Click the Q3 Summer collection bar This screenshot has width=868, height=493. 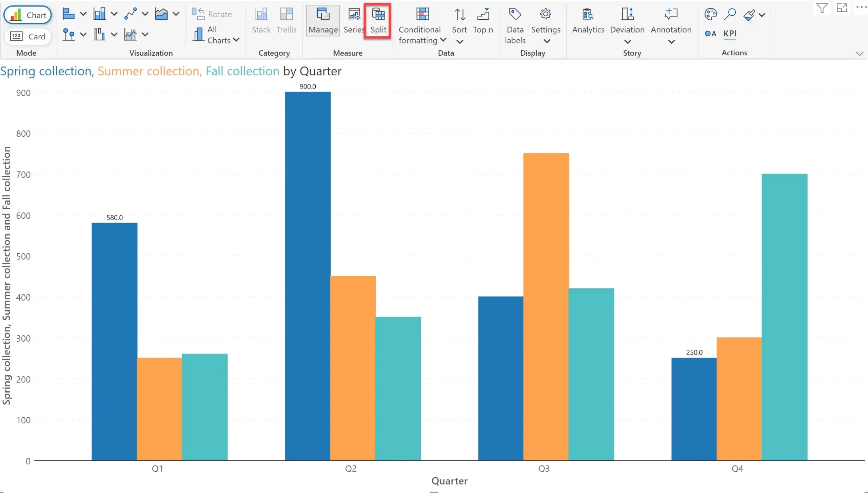tap(546, 307)
